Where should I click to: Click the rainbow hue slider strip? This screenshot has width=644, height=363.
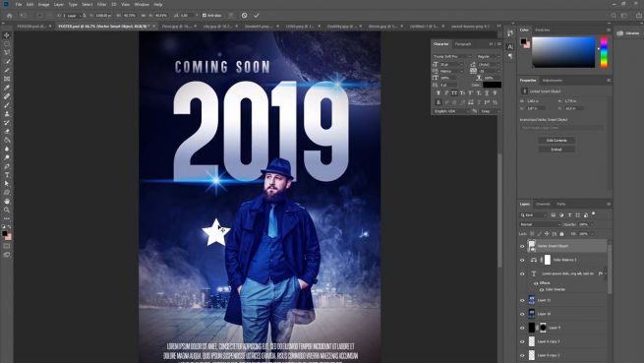coord(604,52)
